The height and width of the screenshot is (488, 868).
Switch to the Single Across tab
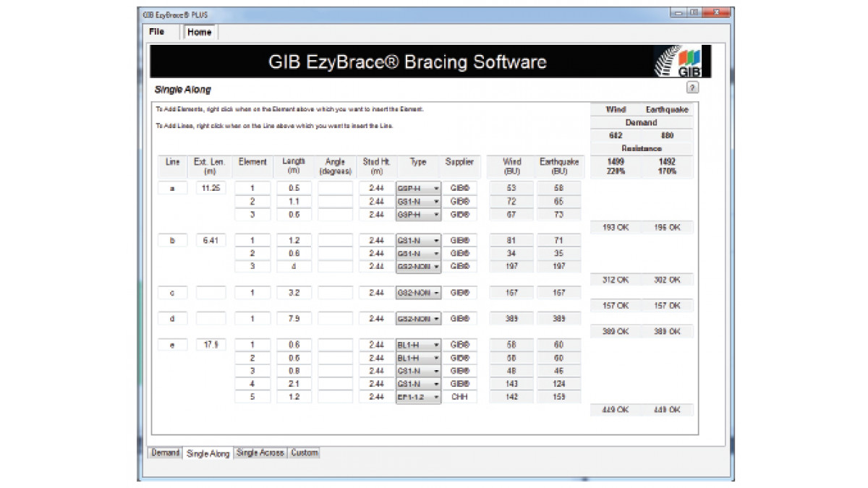260,453
